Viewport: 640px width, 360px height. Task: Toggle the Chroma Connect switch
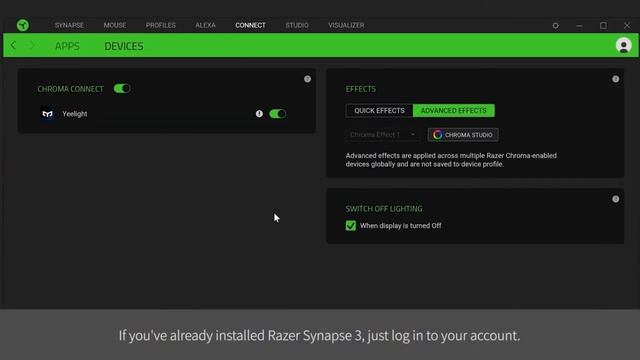[122, 89]
